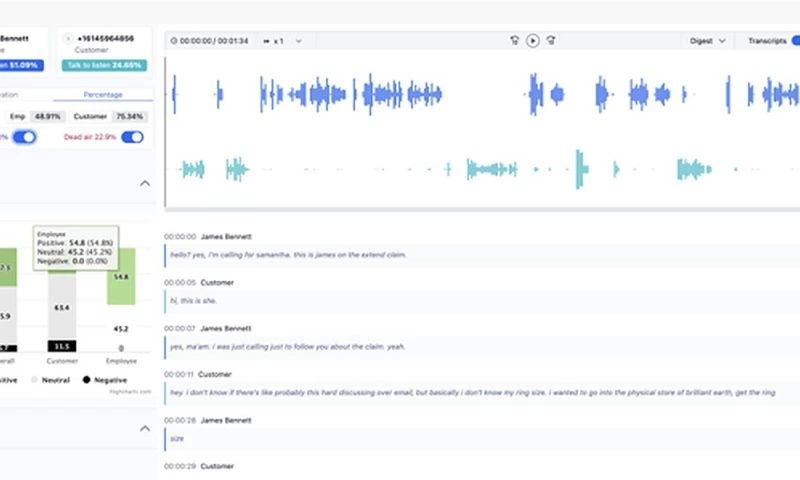The height and width of the screenshot is (480, 800).
Task: Click the customer avatar icon next to phone number
Action: (x=68, y=38)
